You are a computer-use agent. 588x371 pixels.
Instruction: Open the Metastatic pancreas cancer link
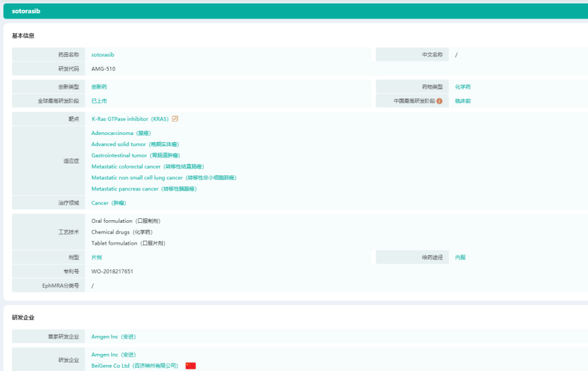click(144, 189)
